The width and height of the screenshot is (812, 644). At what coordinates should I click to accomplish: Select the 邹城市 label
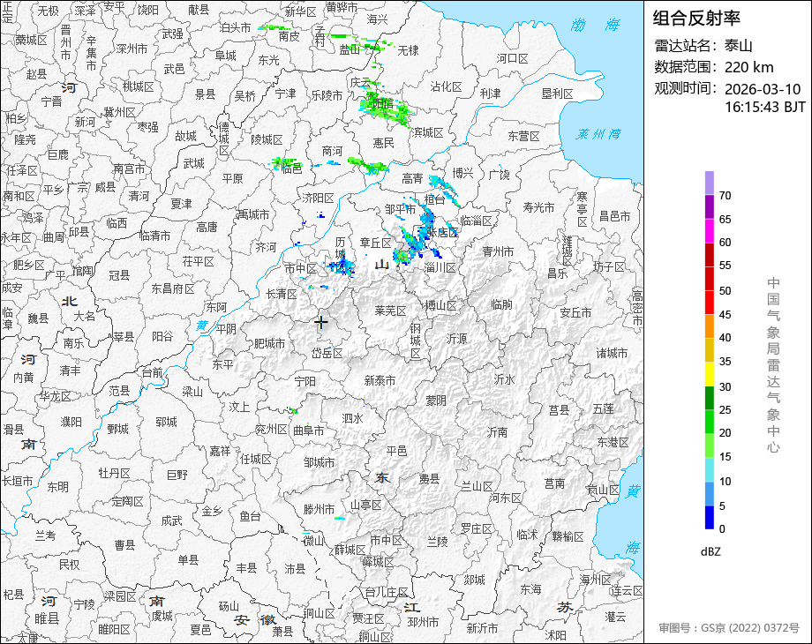tap(319, 462)
